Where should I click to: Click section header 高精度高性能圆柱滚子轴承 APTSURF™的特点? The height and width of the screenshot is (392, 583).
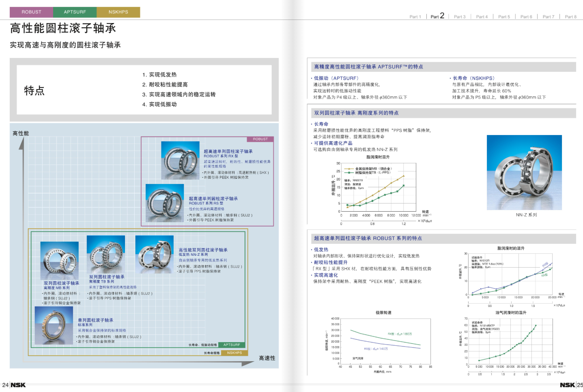(x=368, y=67)
